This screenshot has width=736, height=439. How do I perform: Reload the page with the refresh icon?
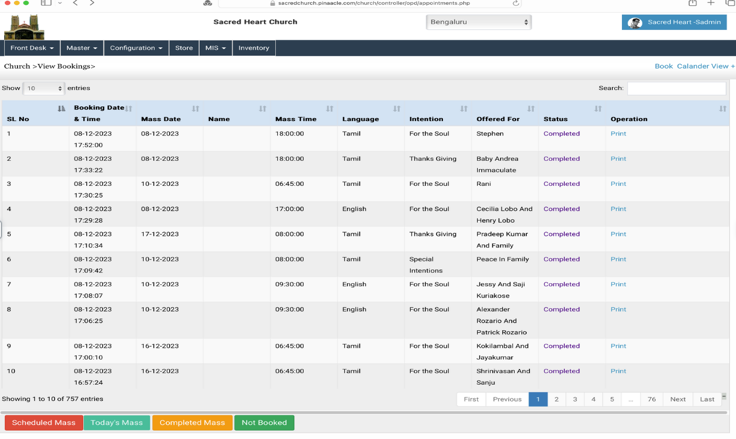515,3
